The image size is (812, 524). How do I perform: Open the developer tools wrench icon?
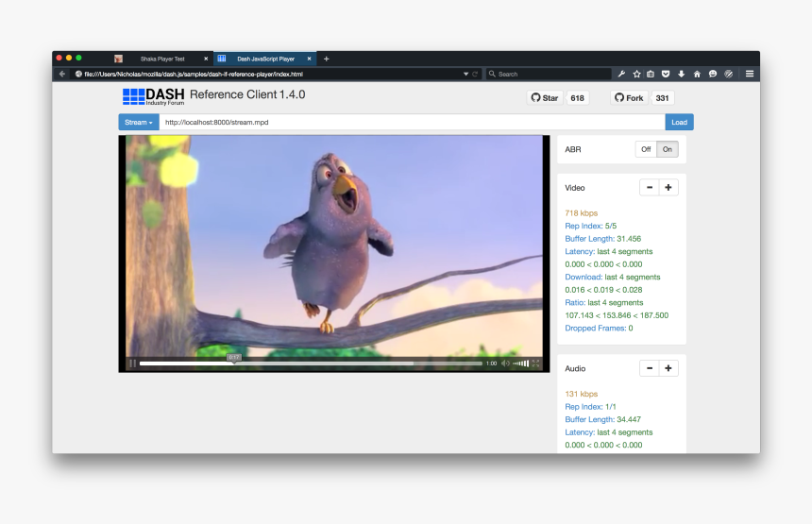click(621, 74)
